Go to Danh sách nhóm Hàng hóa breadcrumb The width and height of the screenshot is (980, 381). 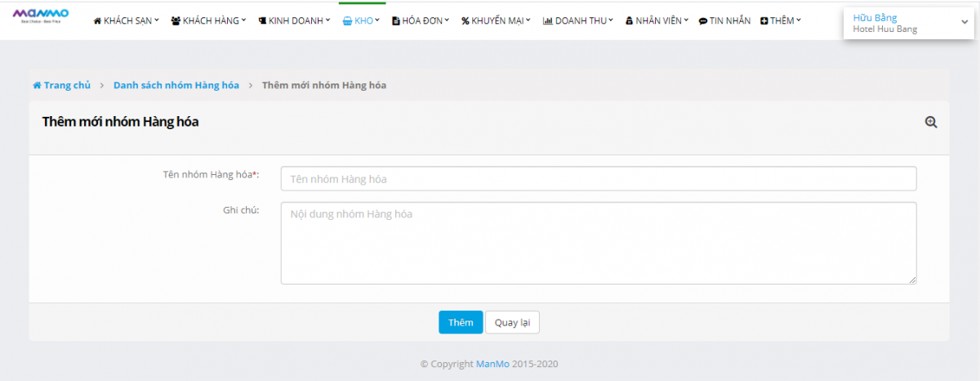[x=176, y=86]
